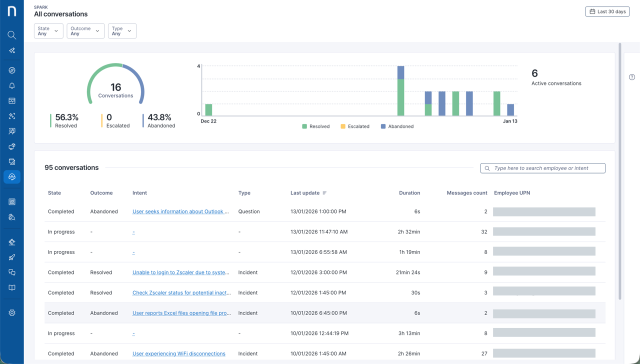Viewport: 640px width, 364px height.
Task: Click the rocket icon in the sidebar
Action: [12, 257]
